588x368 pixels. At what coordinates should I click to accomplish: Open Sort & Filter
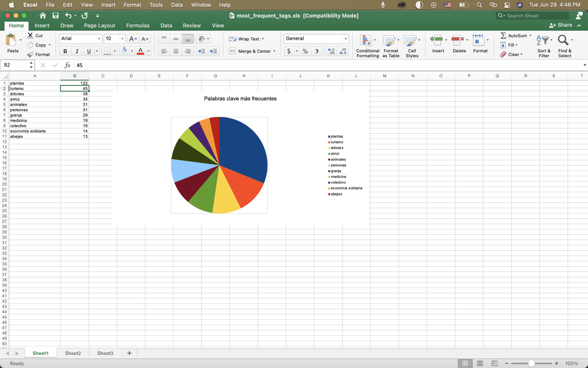tap(544, 46)
